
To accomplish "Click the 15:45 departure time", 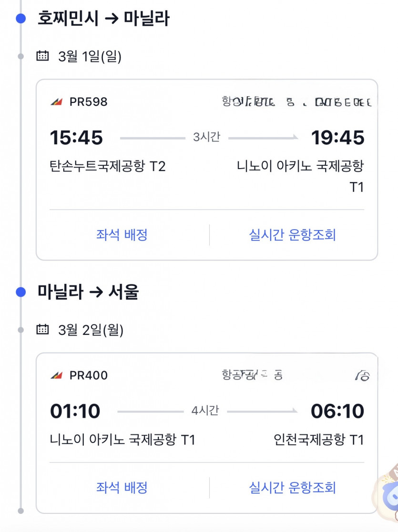I will point(76,138).
